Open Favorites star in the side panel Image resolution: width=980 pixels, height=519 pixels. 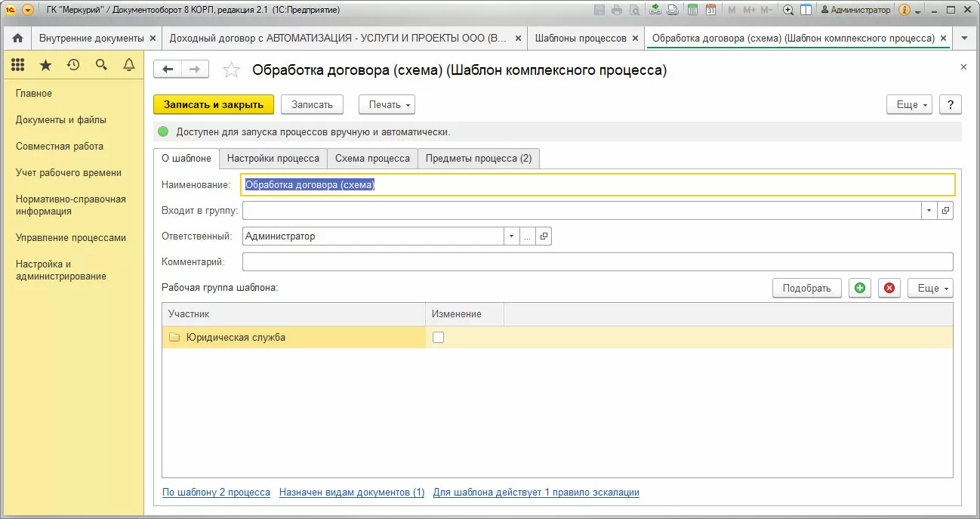point(45,66)
